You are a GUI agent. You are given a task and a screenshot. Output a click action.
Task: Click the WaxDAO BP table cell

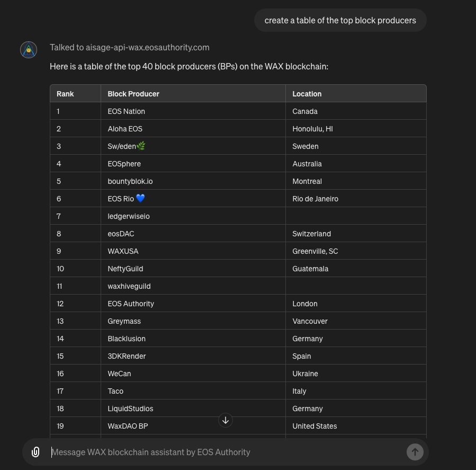click(x=128, y=426)
